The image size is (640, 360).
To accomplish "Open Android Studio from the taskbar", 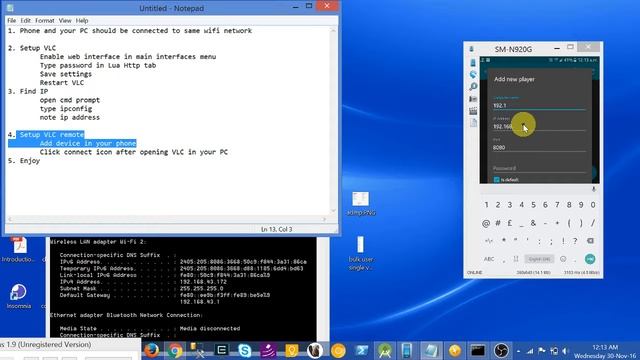I will click(384, 351).
